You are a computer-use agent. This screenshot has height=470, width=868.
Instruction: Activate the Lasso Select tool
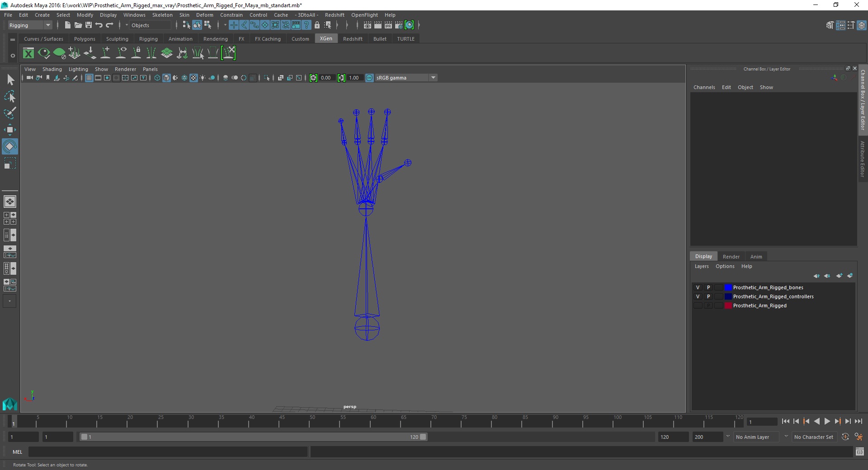(10, 97)
